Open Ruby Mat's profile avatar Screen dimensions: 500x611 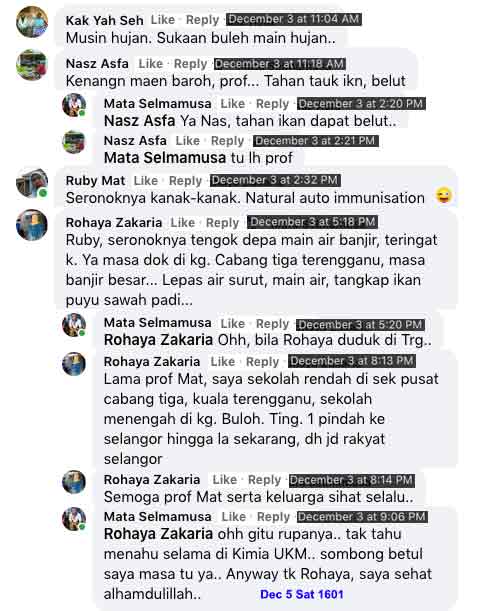(32, 182)
